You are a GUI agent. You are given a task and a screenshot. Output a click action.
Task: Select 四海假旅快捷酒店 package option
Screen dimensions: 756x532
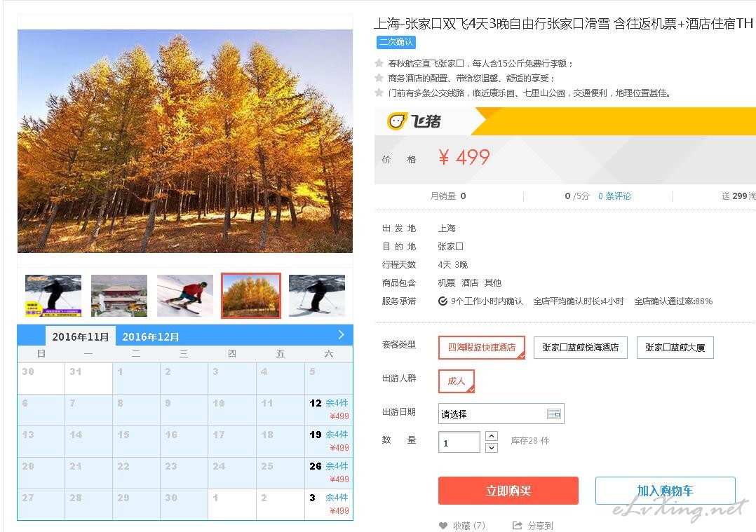(x=482, y=348)
